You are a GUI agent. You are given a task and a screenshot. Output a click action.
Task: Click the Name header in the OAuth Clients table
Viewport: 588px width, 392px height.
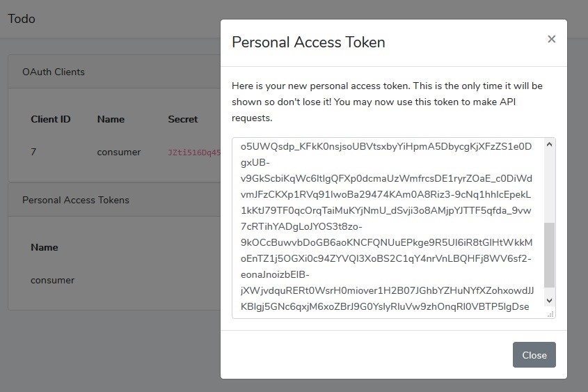click(x=111, y=119)
